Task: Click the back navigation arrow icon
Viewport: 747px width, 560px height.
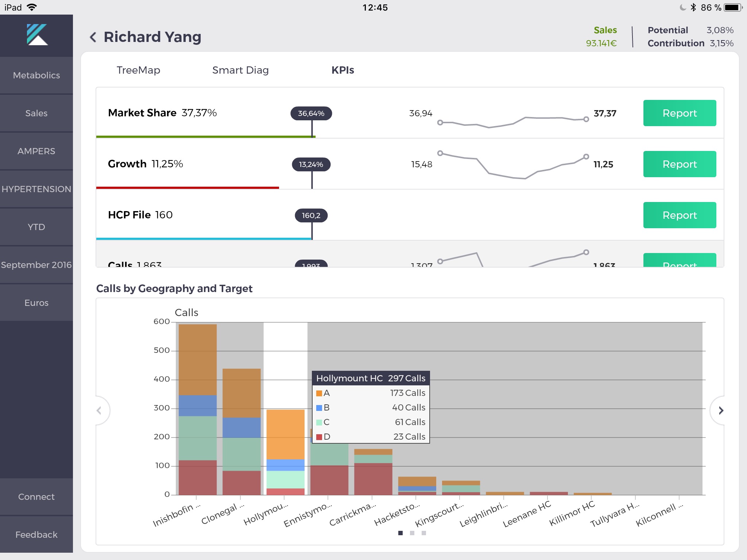Action: click(92, 36)
